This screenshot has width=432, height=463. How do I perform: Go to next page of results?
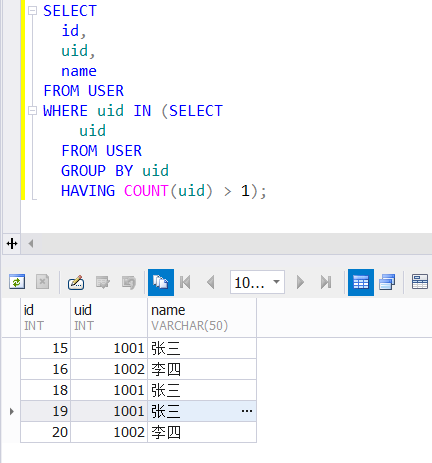pyautogui.click(x=300, y=282)
